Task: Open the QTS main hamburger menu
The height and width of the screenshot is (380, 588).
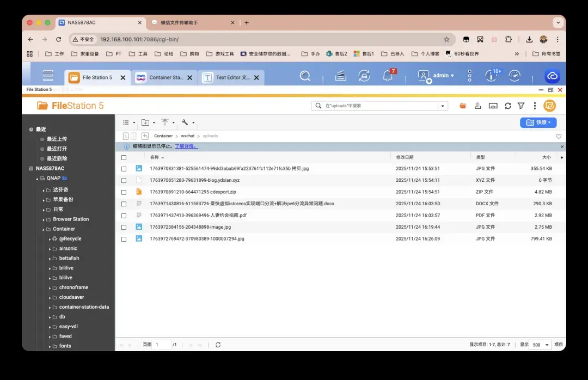Action: tap(48, 76)
